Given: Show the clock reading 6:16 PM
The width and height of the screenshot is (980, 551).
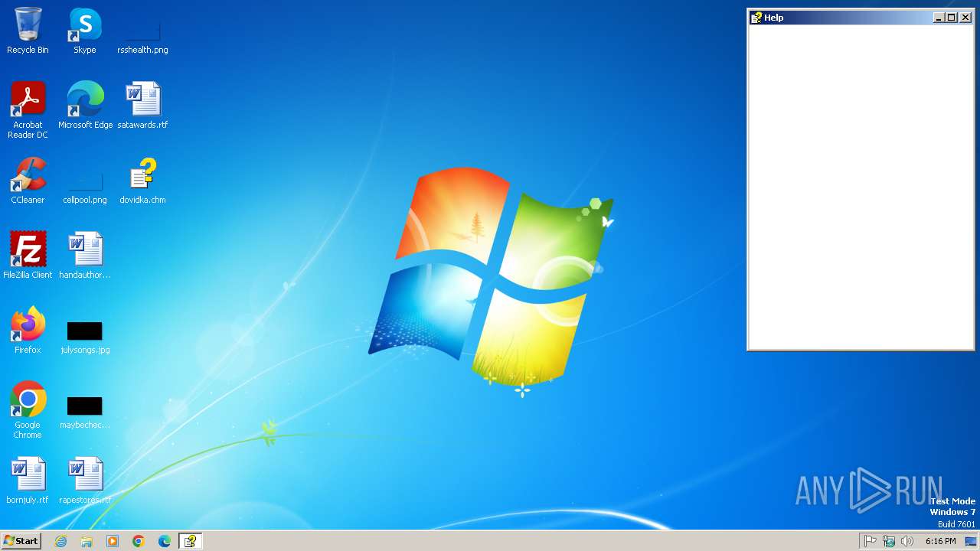Looking at the screenshot, I should 940,541.
